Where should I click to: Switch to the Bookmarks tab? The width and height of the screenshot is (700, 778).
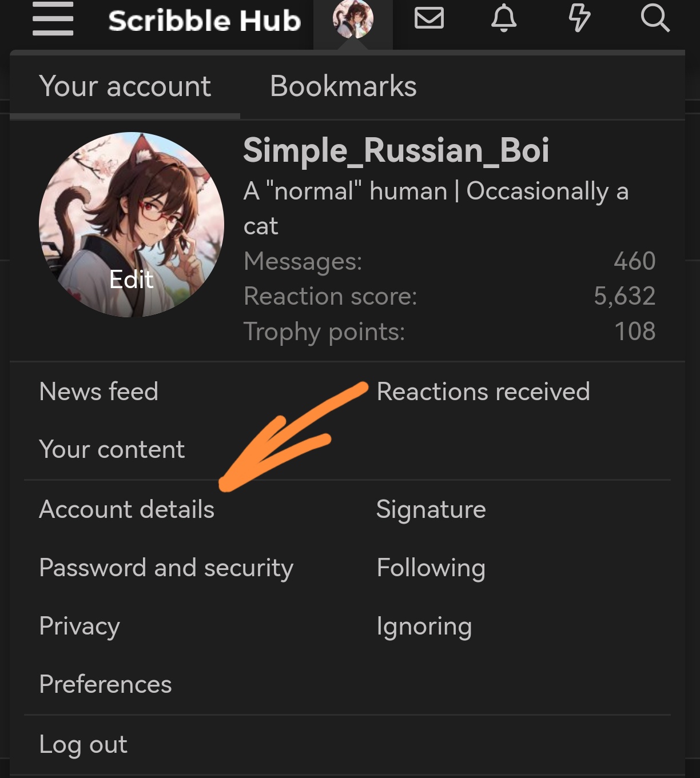[343, 86]
